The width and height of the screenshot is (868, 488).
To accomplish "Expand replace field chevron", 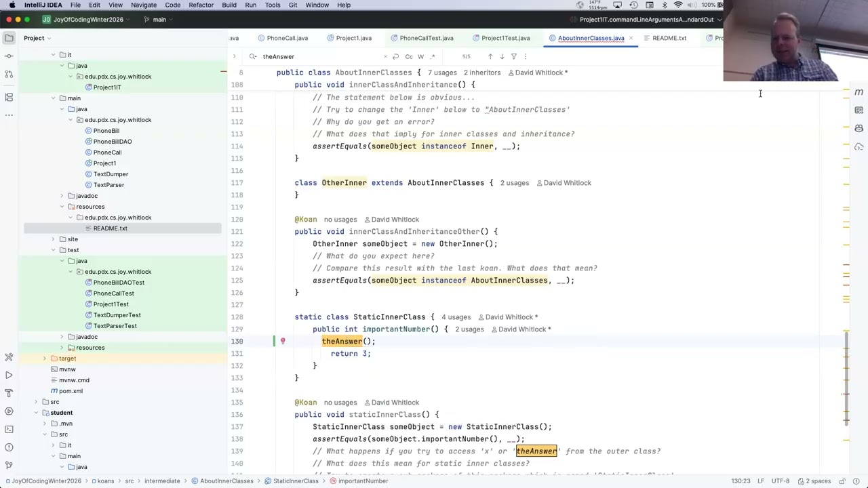I will 234,56.
